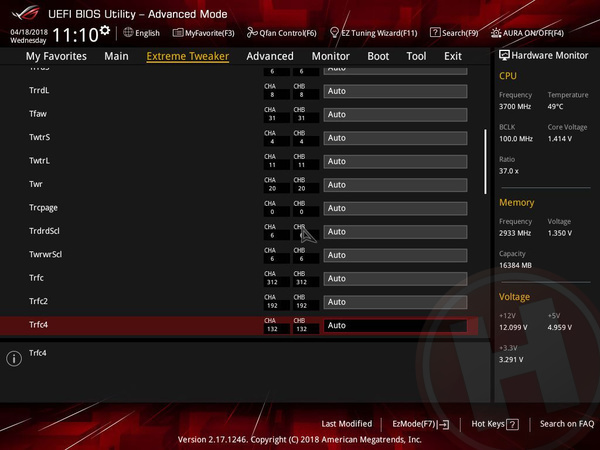Open settings gear next to clock
The width and height of the screenshot is (600, 450).
tap(105, 30)
